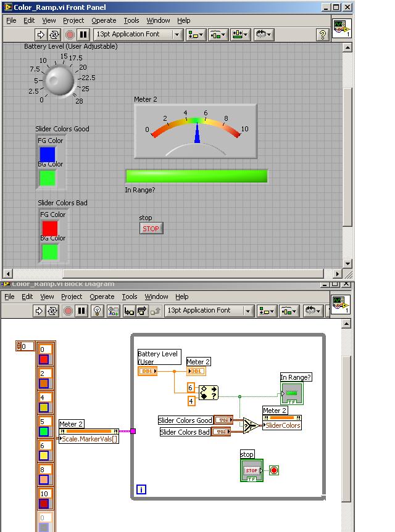Viewport: 395px width, 532px height.
Task: Click the In Range and Coerce function node
Action: [209, 393]
